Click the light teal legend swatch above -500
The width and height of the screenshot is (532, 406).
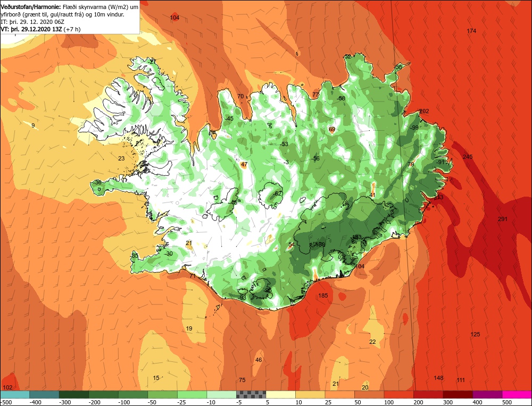tap(15, 394)
